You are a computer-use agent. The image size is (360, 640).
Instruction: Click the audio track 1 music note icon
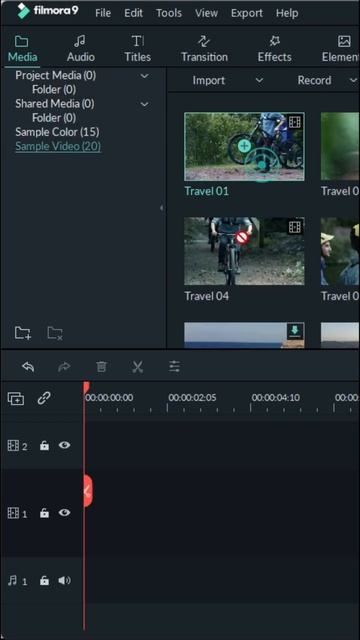[x=13, y=580]
